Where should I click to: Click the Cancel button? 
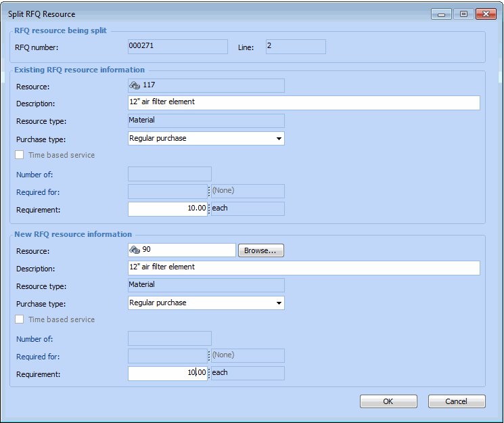click(457, 401)
